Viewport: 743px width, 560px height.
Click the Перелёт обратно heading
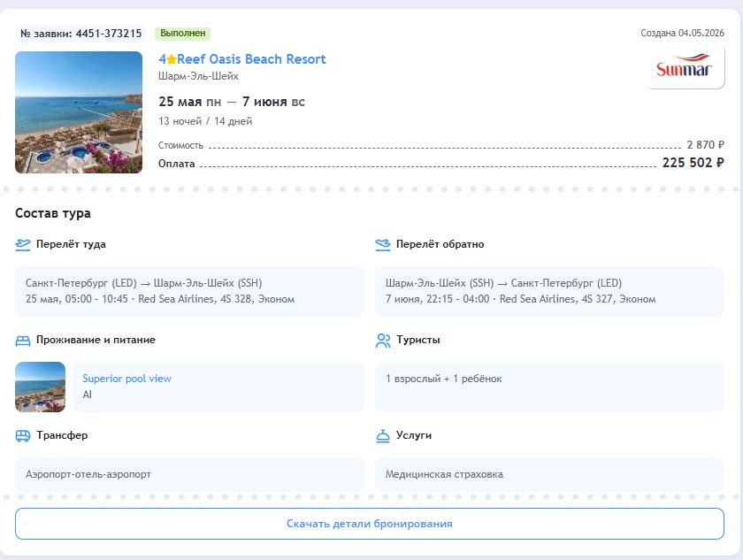click(440, 244)
